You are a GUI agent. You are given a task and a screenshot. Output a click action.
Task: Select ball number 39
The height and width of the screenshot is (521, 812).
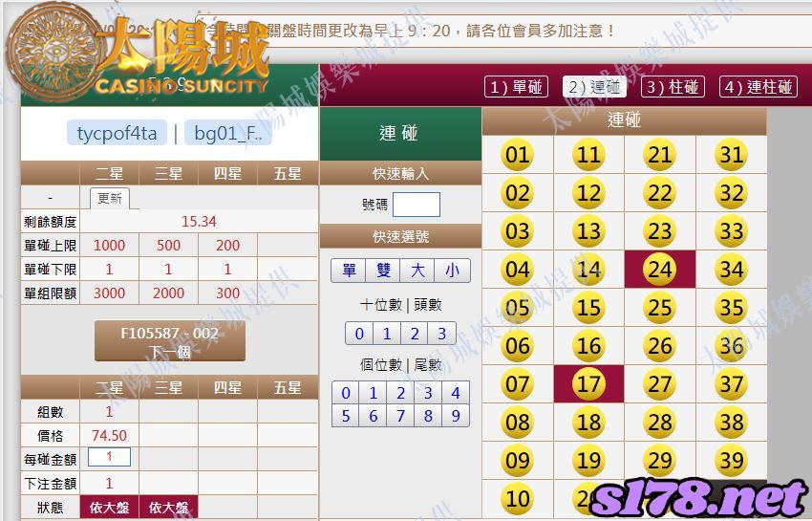tap(731, 461)
